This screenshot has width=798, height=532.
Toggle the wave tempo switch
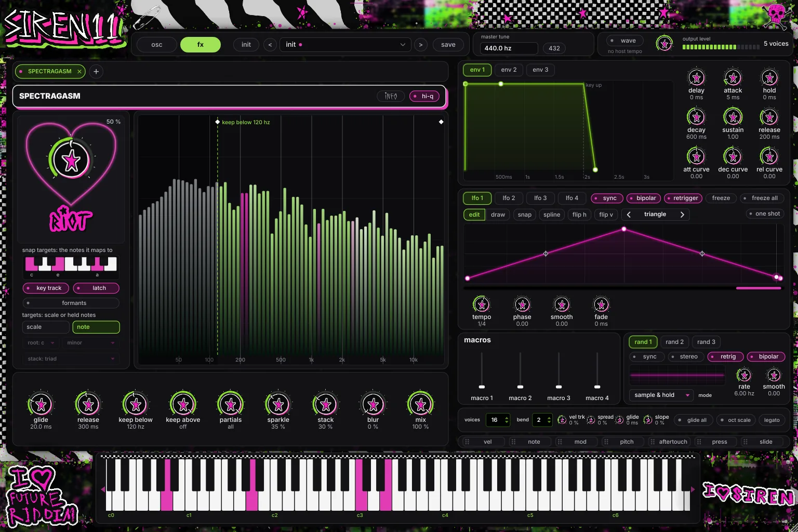click(x=625, y=41)
